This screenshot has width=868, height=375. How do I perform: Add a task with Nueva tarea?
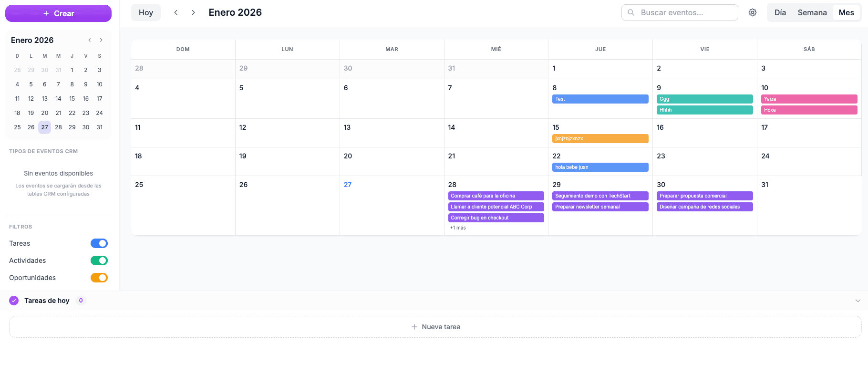coord(435,327)
